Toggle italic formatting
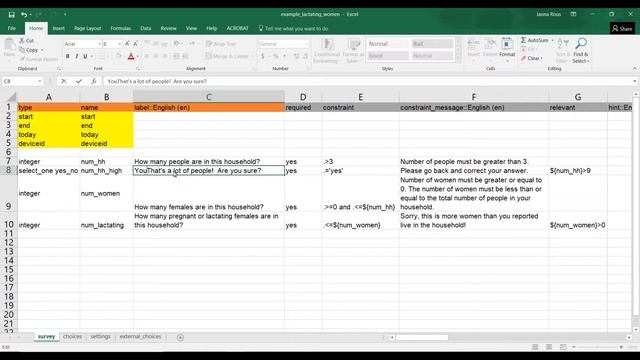This screenshot has width=640, height=360. [76, 56]
